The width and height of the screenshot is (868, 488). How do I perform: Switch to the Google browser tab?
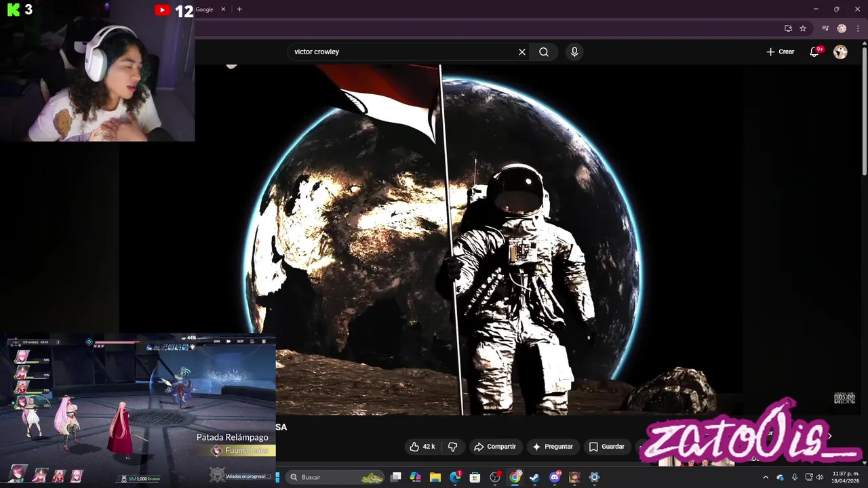[x=204, y=9]
